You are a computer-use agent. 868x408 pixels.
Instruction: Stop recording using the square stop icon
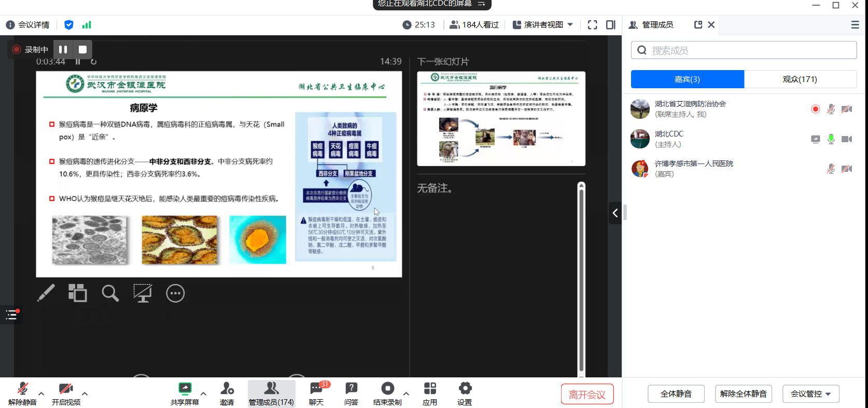pyautogui.click(x=82, y=49)
